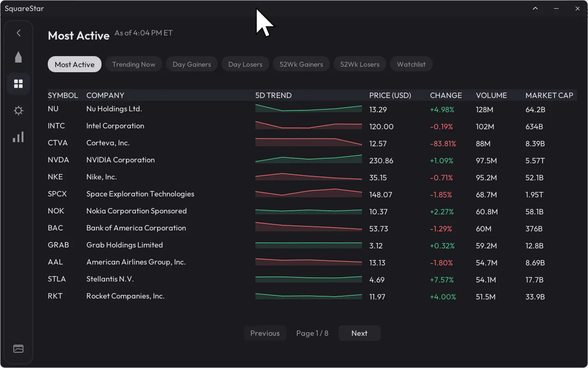Show the 52Wk Gainers tab
588x368 pixels.
click(x=301, y=64)
